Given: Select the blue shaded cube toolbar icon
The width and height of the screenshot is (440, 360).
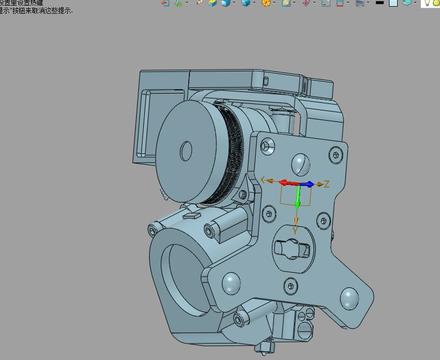Looking at the screenshot, I should coord(226,3).
